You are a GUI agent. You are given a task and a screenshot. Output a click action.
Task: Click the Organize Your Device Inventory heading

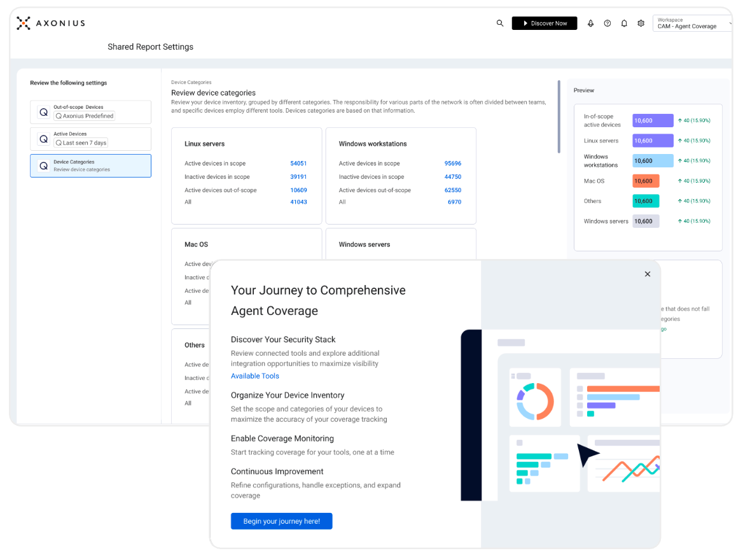click(x=288, y=395)
